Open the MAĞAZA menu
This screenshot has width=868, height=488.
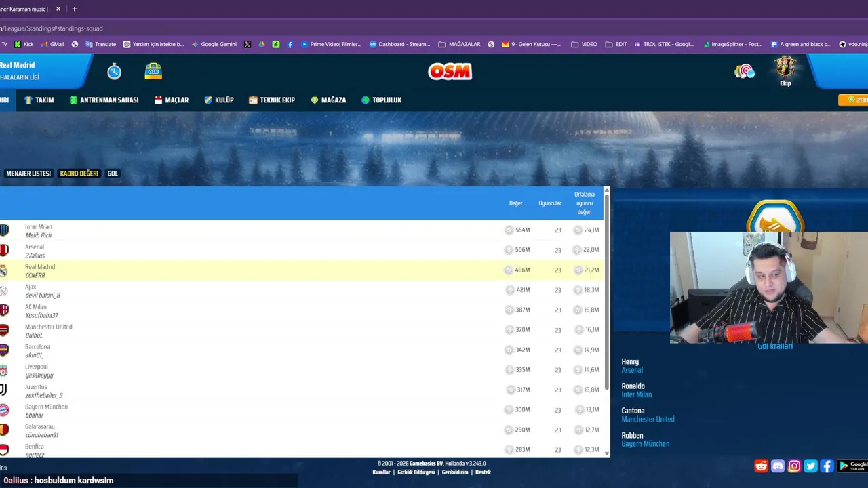328,100
